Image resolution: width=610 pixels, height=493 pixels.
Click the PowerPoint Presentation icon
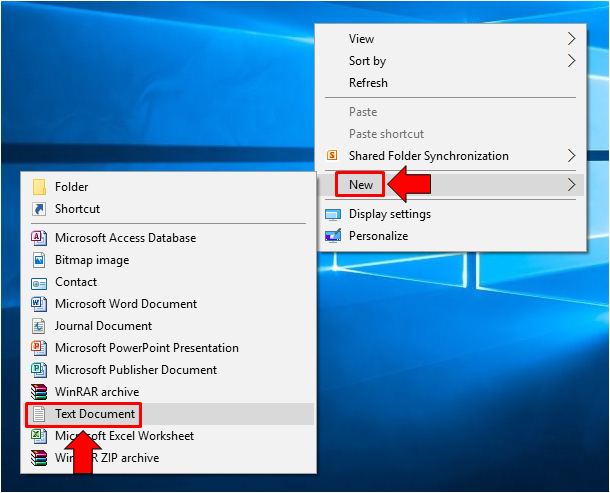click(x=39, y=348)
